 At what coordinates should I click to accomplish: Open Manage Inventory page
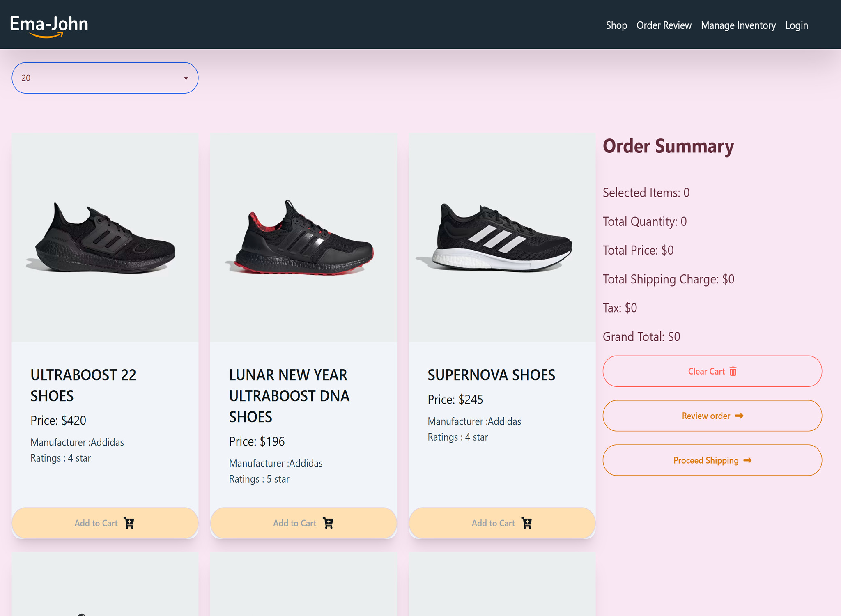tap(738, 25)
